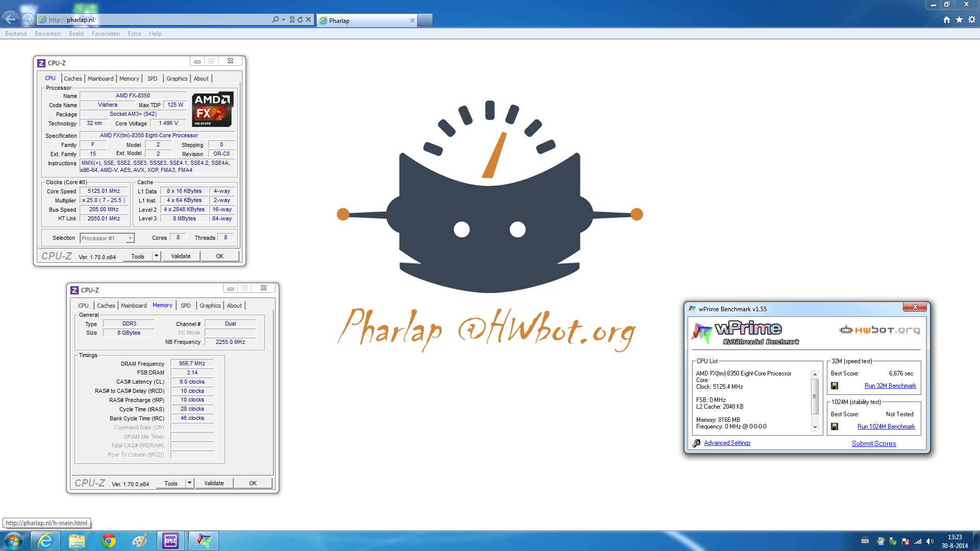Open SPD tab in DDR3 memory CPU-Z window
The image size is (980, 551).
tap(186, 306)
